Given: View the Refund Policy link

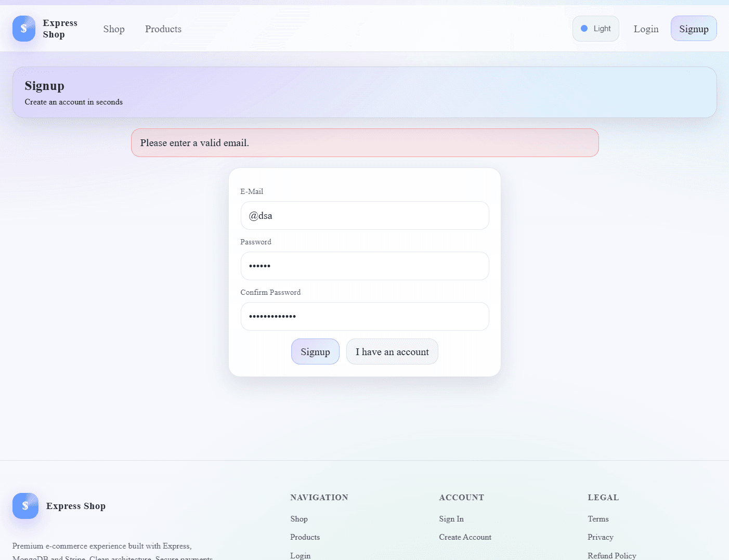Looking at the screenshot, I should tap(611, 555).
